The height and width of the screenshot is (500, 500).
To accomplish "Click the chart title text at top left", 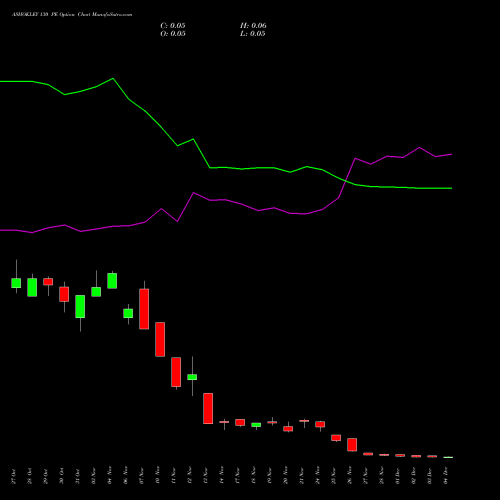I will click(x=72, y=15).
